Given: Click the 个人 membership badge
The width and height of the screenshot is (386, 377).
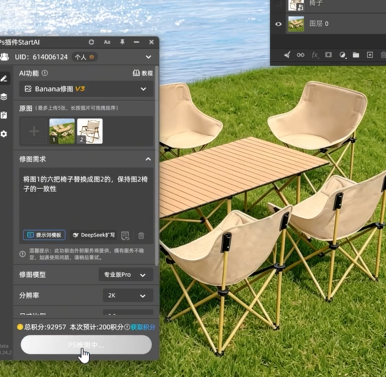Looking at the screenshot, I should point(84,57).
